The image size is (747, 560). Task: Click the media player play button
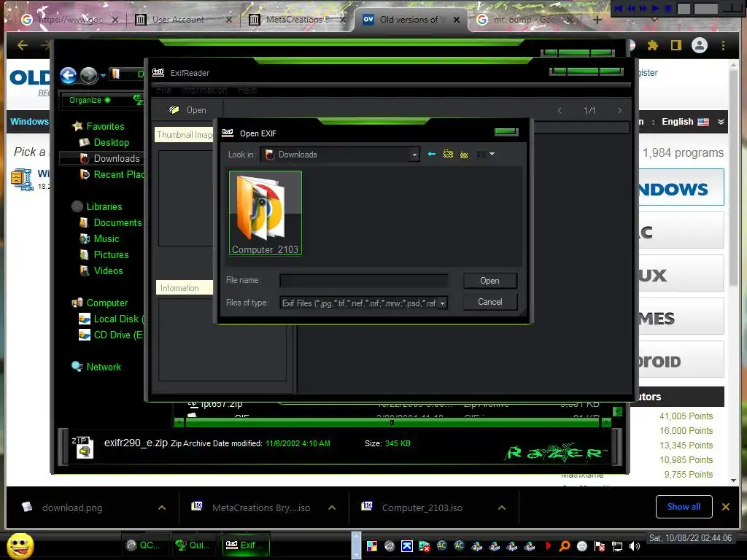656,8
